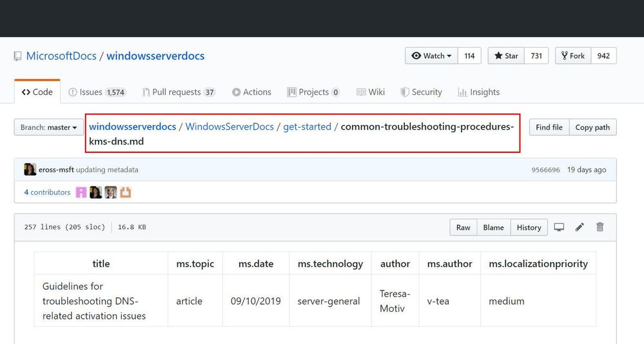The width and height of the screenshot is (644, 344).
Task: Open the gray-haired contributor avatar
Action: [x=110, y=192]
